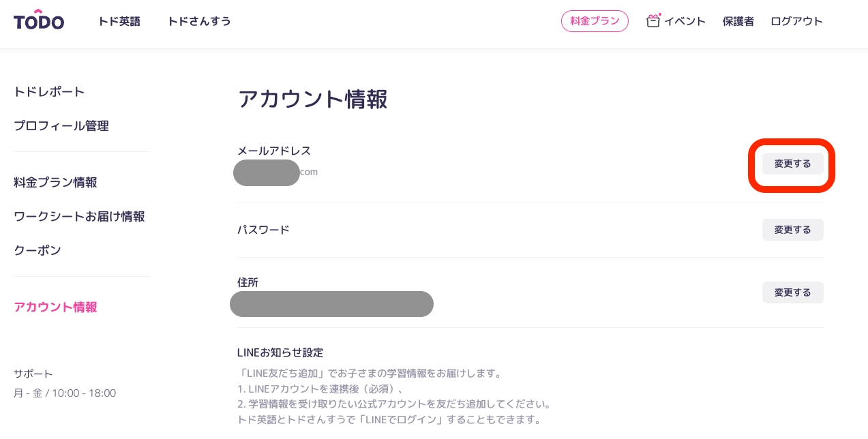Select プロフィール管理 in the sidebar
Viewport: 868px width, 439px height.
(61, 125)
